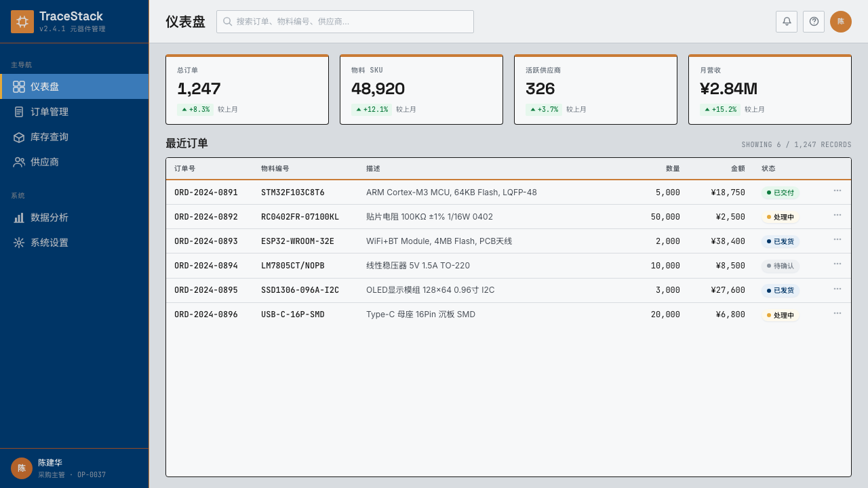This screenshot has height=488, width=868.
Task: Open more actions for ORD-2024-0896
Action: pyautogui.click(x=837, y=313)
